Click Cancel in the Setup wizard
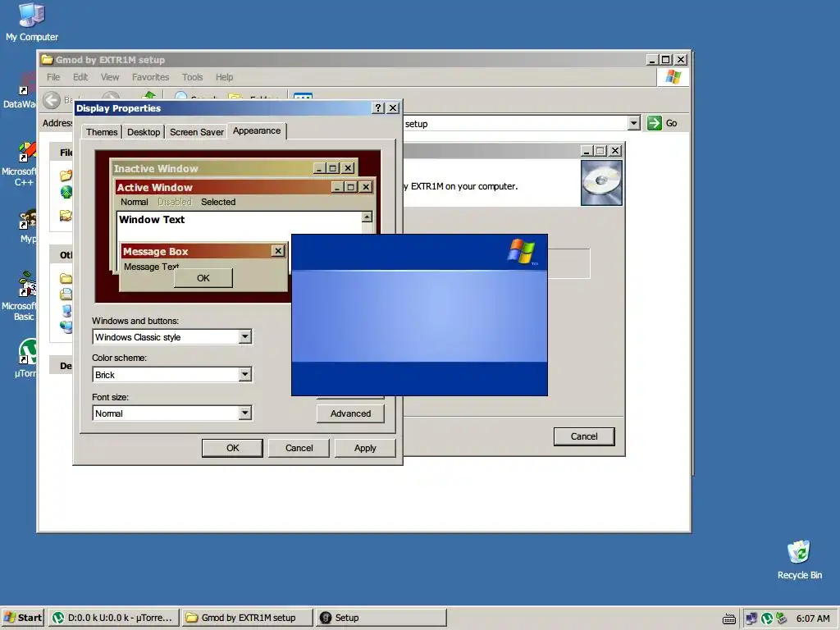840x630 pixels. [584, 436]
